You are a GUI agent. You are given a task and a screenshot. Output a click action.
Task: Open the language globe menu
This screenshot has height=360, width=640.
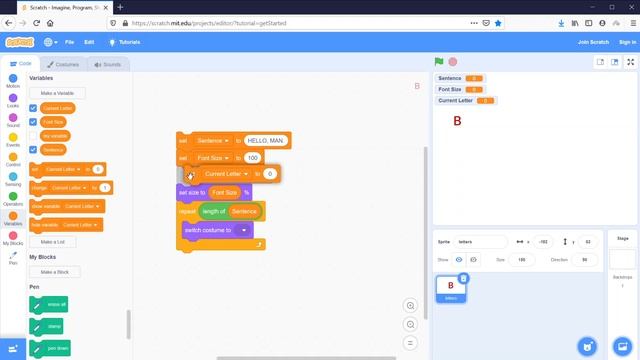pos(51,42)
